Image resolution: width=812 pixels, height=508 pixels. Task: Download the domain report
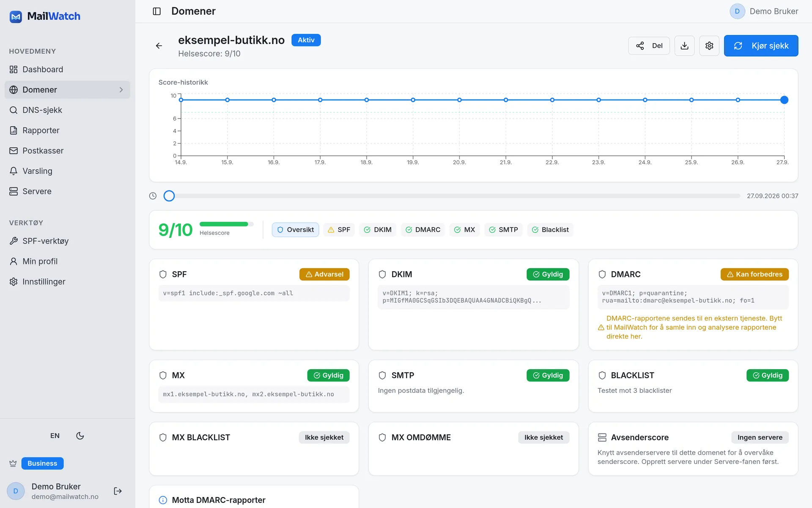coord(684,46)
